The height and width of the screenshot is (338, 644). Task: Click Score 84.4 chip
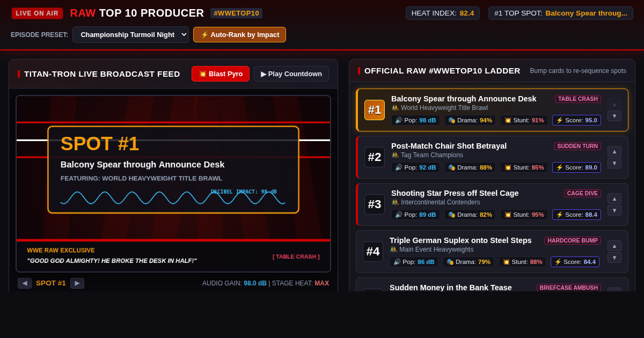coord(575,262)
